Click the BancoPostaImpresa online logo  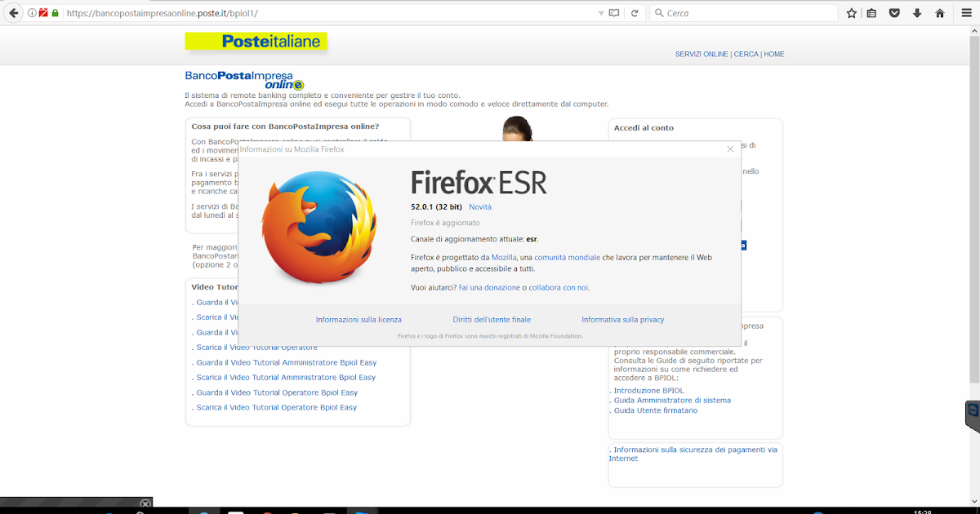[x=244, y=80]
